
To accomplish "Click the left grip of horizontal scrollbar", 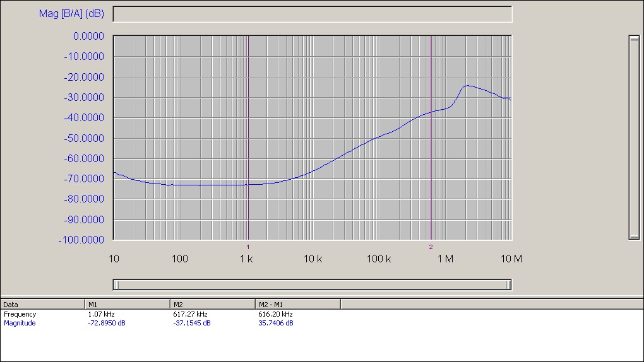I will pyautogui.click(x=116, y=284).
